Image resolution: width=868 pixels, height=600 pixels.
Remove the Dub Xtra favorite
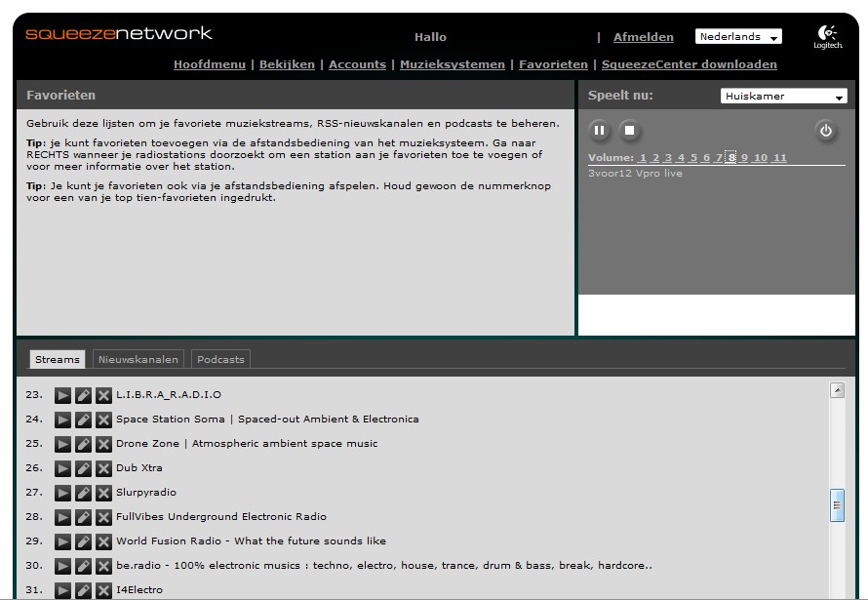click(103, 468)
